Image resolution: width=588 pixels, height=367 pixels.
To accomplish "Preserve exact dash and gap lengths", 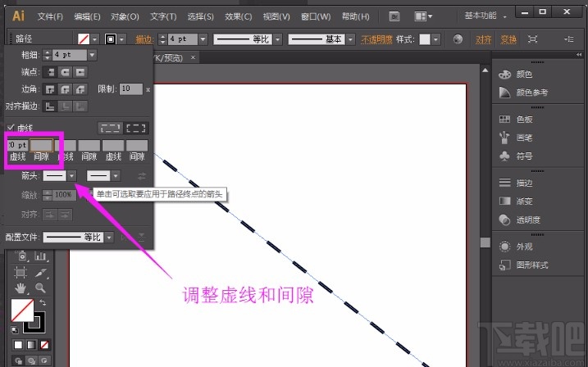I will pos(110,128).
